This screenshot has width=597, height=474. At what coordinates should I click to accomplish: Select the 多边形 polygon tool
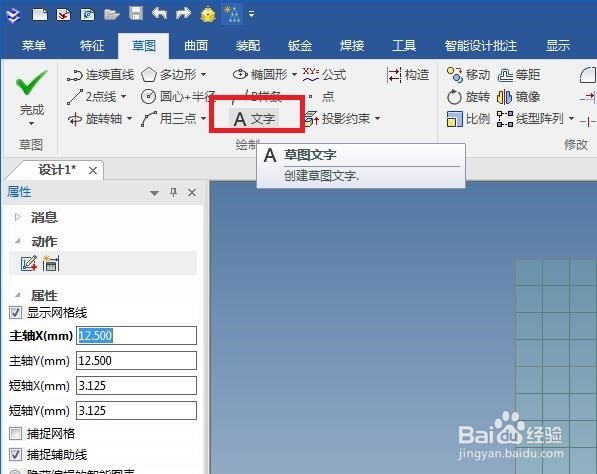[169, 75]
